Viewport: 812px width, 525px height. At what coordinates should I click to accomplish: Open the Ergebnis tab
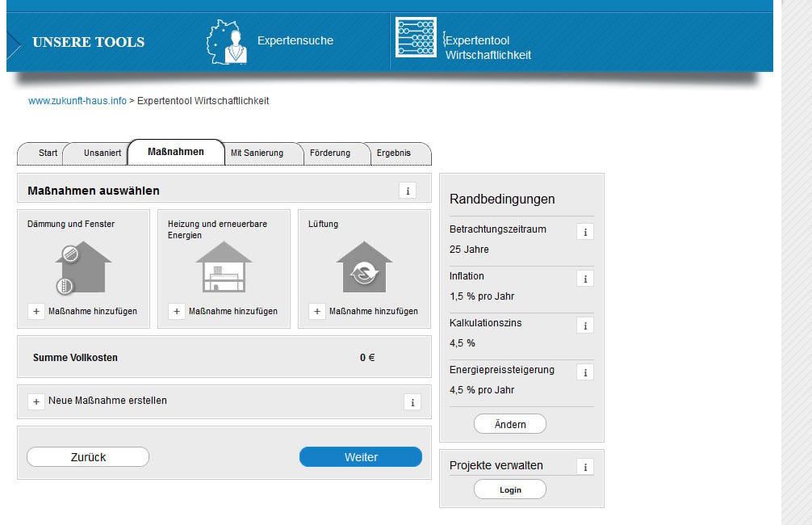point(394,153)
